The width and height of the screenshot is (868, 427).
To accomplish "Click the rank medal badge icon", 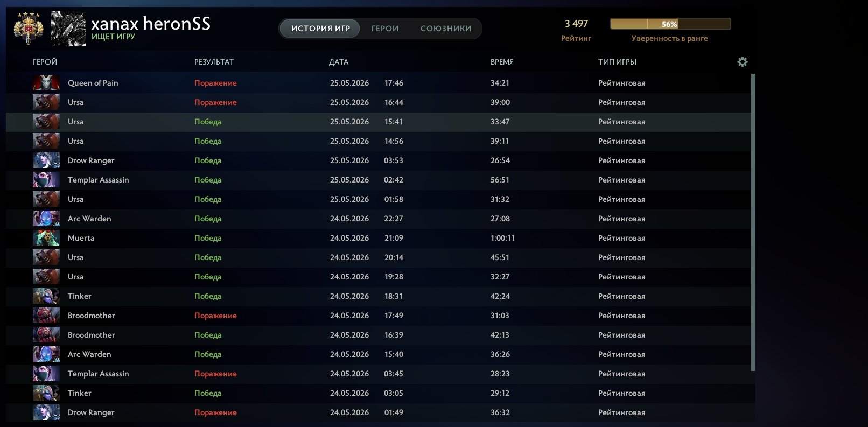I will click(29, 29).
